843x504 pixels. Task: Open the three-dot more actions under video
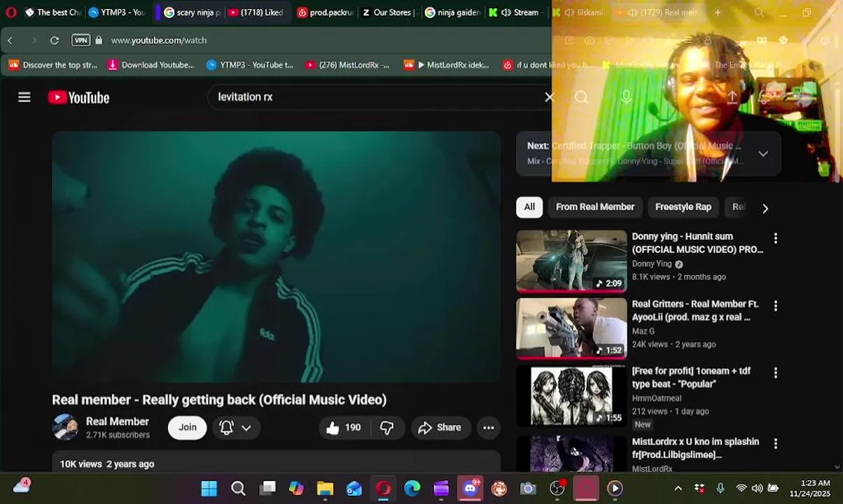coord(489,428)
